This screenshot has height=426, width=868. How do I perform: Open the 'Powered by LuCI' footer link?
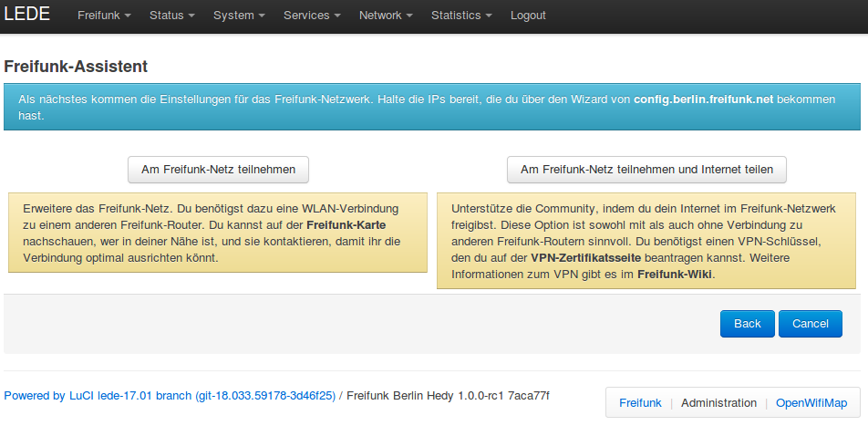click(x=170, y=396)
